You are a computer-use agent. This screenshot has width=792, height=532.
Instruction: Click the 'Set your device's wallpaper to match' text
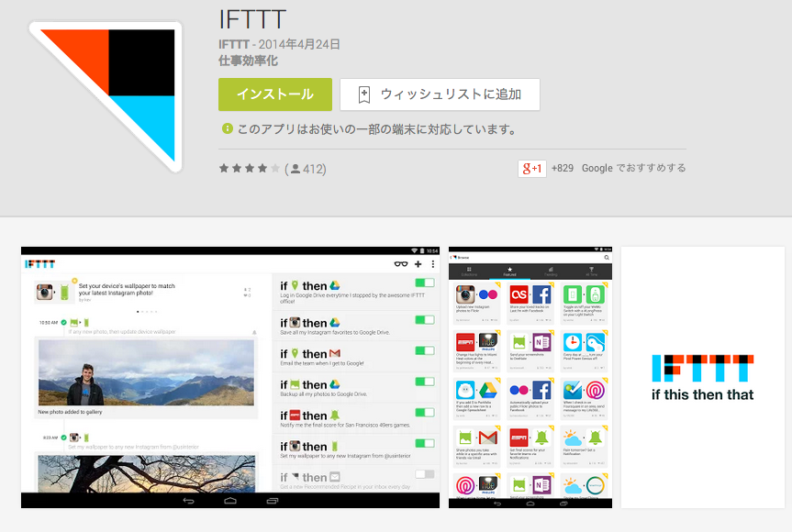click(x=127, y=285)
